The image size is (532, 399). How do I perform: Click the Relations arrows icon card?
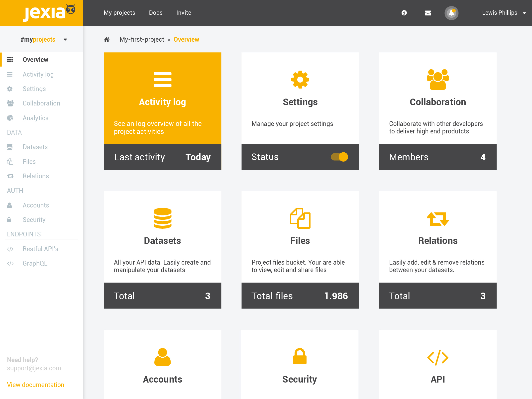438,219
